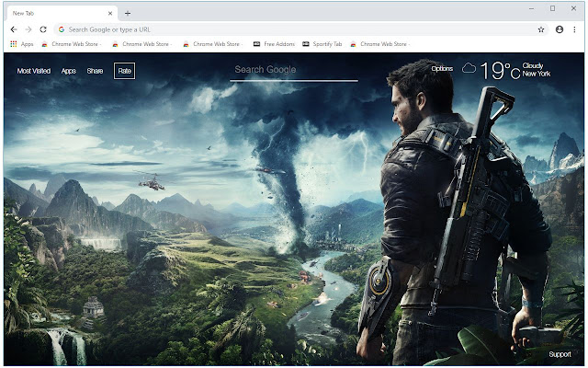Open the Apps menu on the page
The height and width of the screenshot is (368, 588).
69,71
